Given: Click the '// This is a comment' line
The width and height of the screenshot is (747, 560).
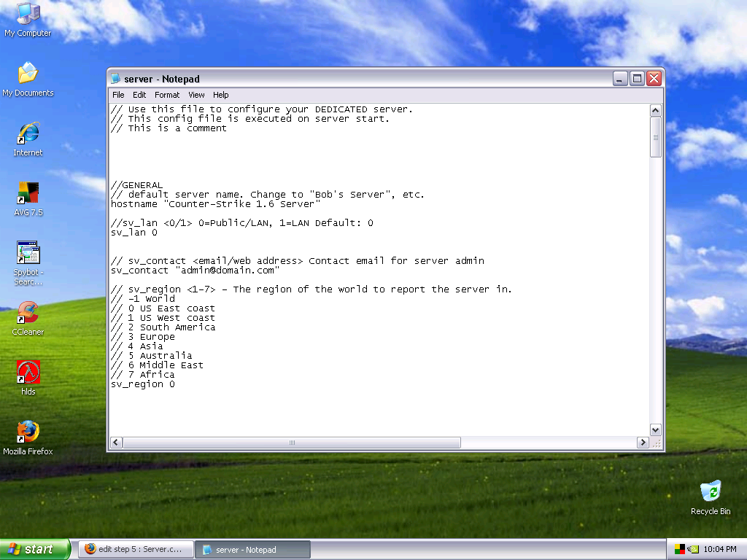Looking at the screenshot, I should click(x=169, y=128).
